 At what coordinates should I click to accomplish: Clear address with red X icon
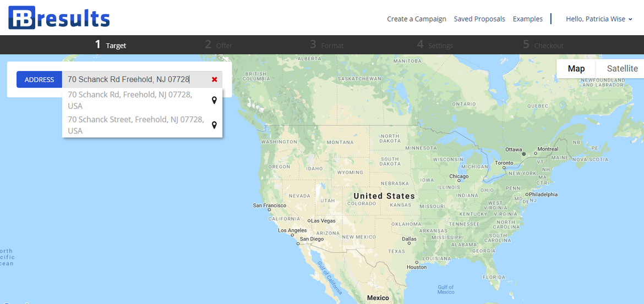tap(214, 80)
